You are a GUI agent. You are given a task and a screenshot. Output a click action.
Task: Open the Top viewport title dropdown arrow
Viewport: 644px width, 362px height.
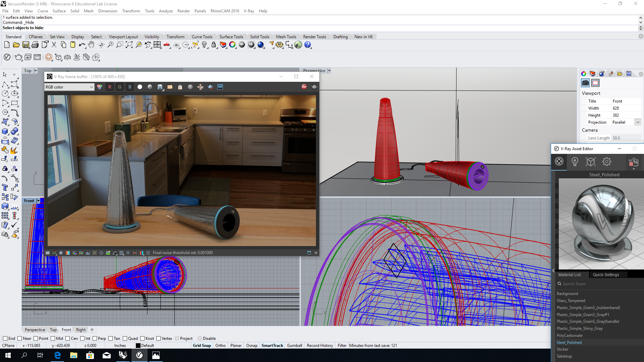36,71
